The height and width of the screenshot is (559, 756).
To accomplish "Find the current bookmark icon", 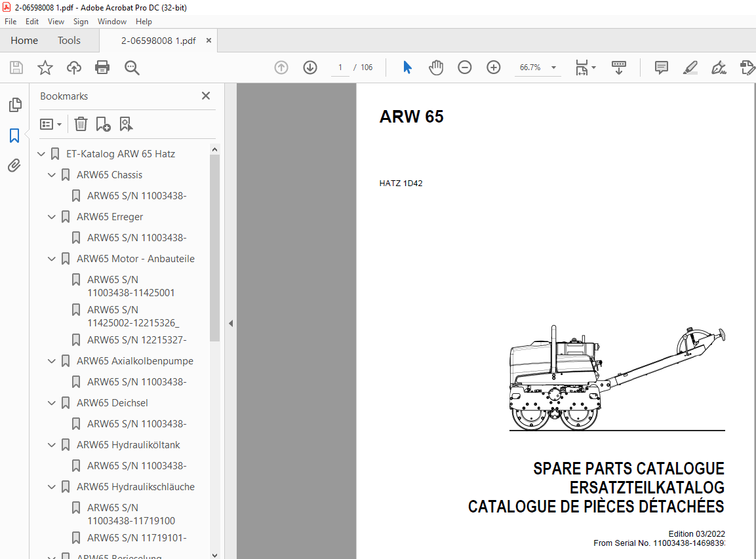I will pos(126,125).
